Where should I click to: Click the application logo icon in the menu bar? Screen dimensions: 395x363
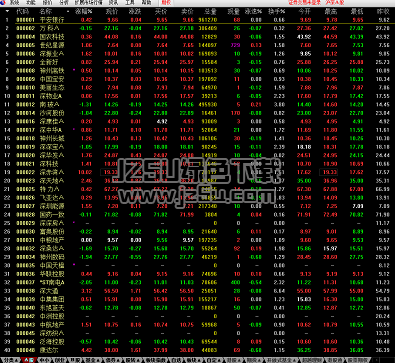[3, 2]
